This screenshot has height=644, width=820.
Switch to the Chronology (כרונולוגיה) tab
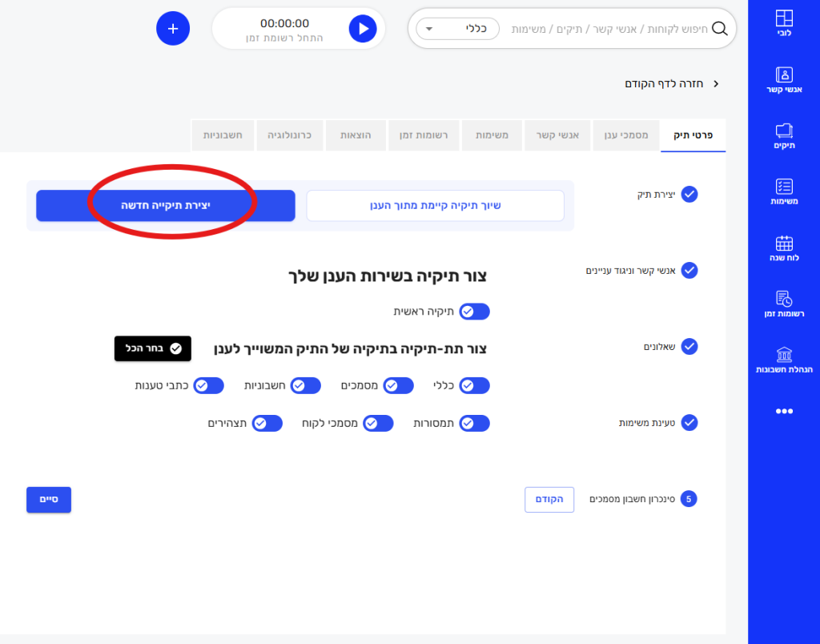click(x=290, y=135)
